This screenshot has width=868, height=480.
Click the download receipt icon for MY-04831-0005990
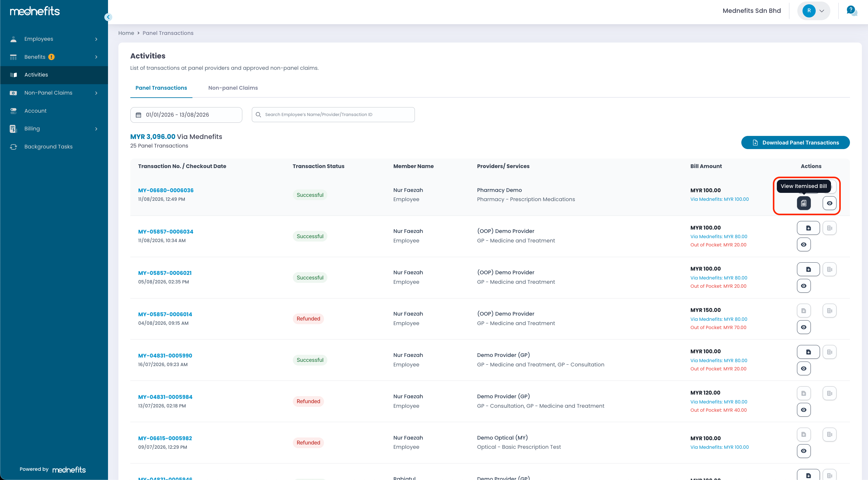point(808,352)
